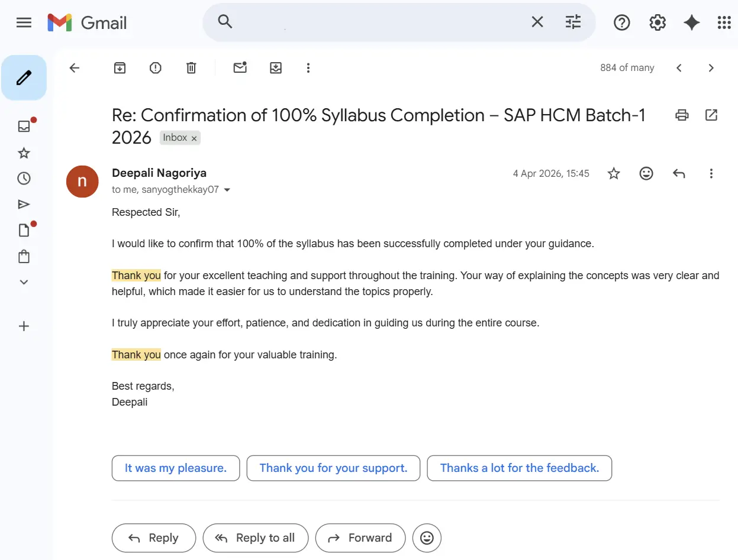Screen dimensions: 738x560
Task: Select smart reply 'Thank you for your support.'
Action: coord(333,468)
